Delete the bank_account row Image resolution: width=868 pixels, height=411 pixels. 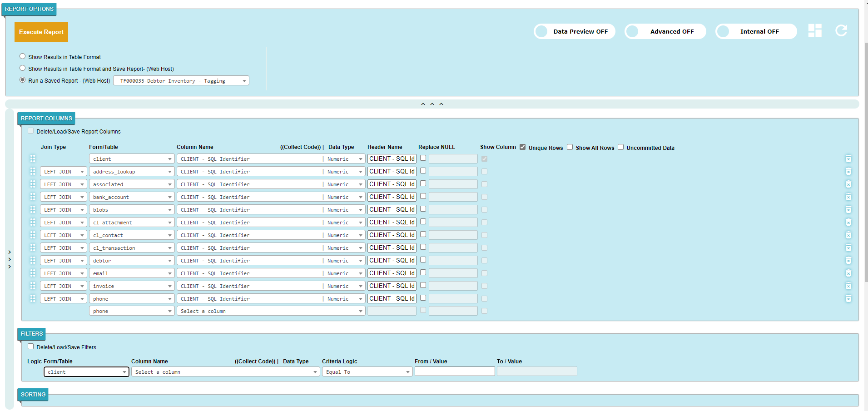[x=848, y=197]
